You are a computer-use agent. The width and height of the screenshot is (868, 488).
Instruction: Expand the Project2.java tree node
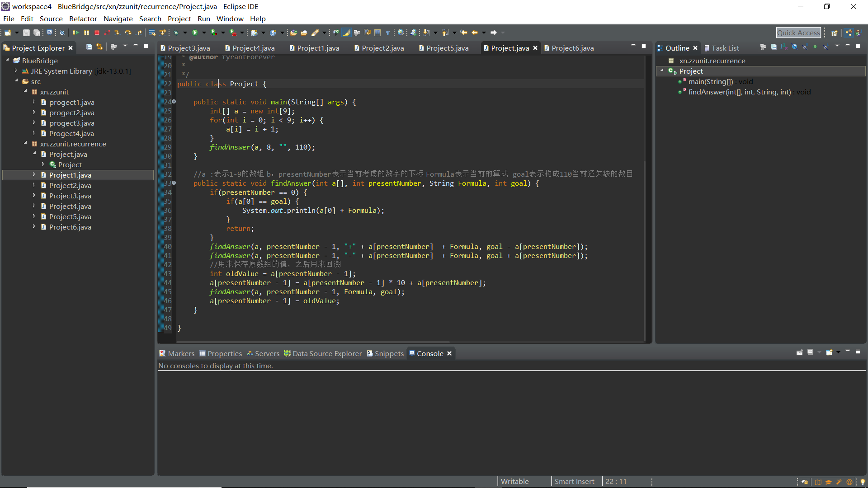click(34, 185)
